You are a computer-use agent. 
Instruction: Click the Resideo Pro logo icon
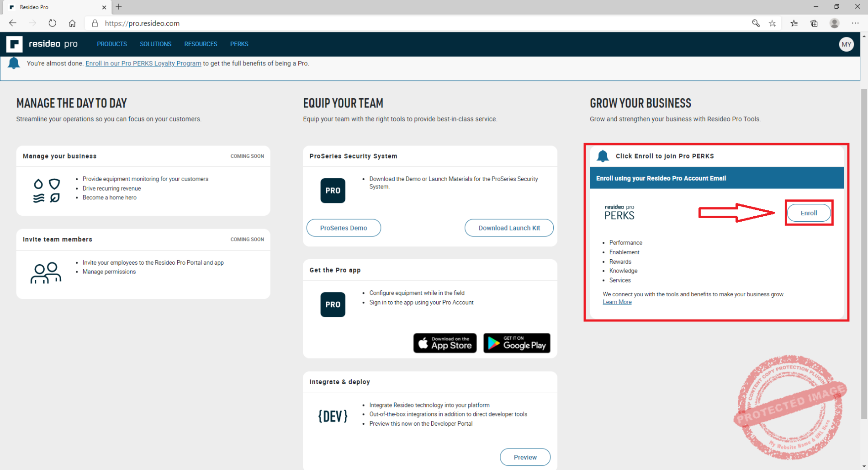(x=14, y=44)
